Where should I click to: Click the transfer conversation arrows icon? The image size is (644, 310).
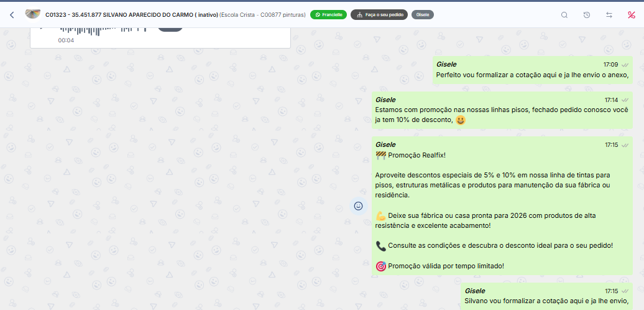(609, 15)
